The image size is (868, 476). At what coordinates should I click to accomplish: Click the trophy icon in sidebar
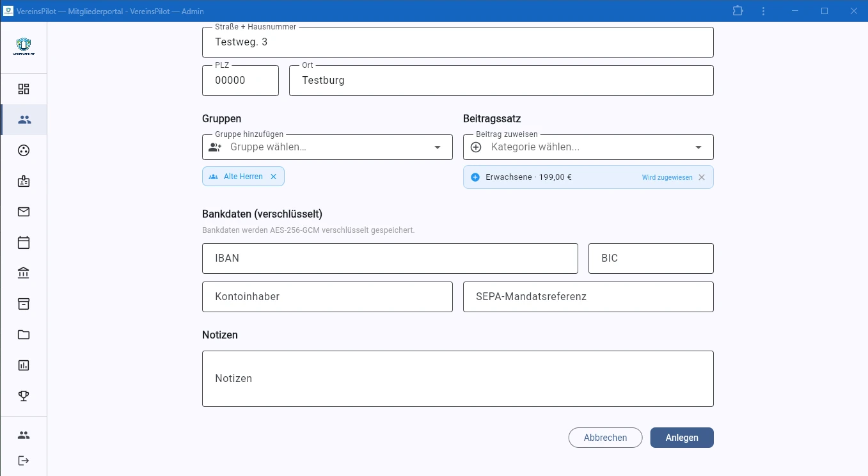click(x=24, y=396)
